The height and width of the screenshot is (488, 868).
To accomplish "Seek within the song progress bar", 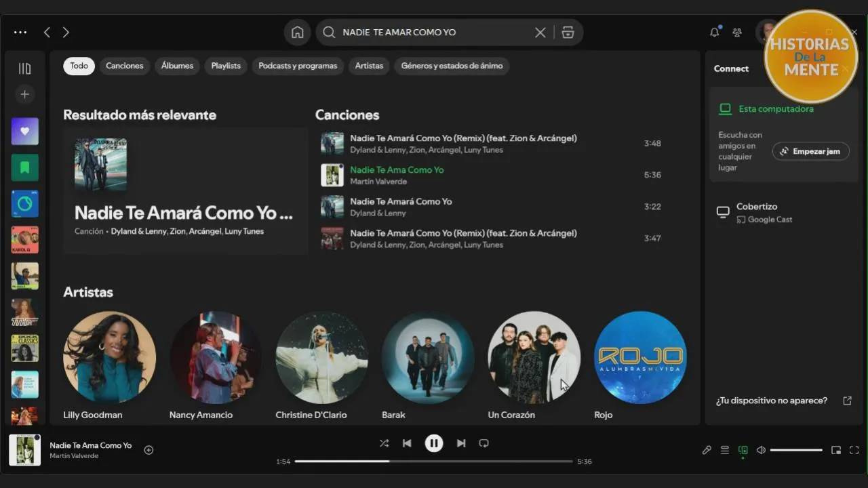I will click(x=434, y=462).
